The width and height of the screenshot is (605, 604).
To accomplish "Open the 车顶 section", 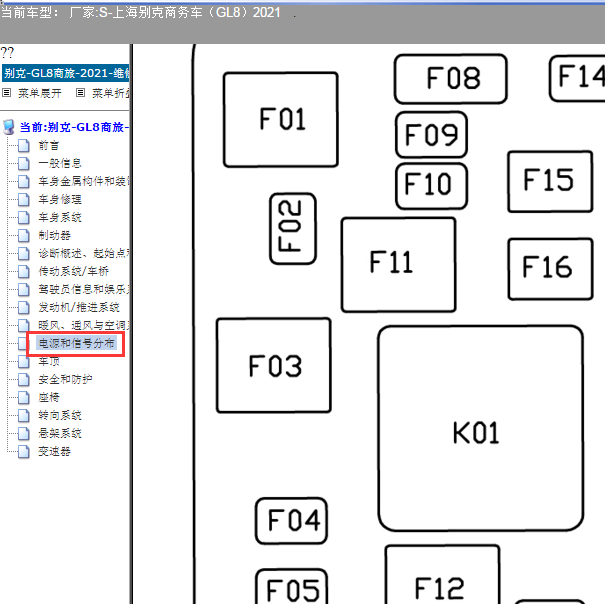I will (x=49, y=361).
